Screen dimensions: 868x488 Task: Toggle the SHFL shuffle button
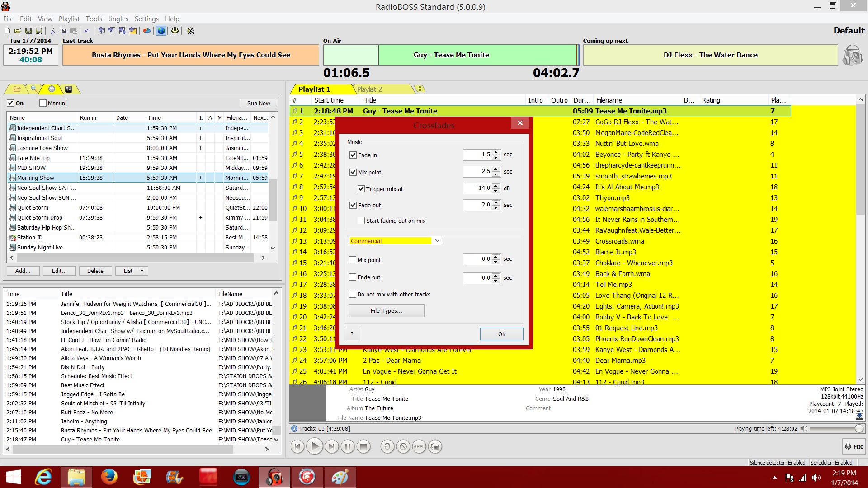(x=419, y=447)
